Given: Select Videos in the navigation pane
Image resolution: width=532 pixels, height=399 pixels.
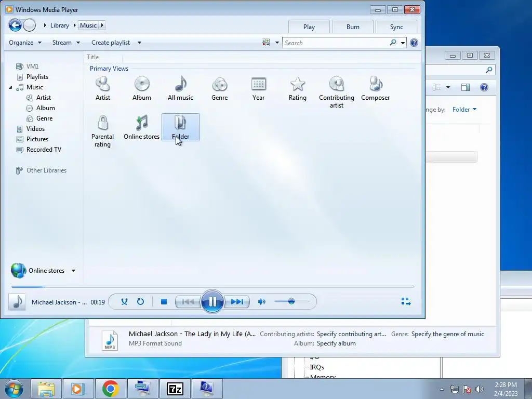Looking at the screenshot, I should (35, 129).
